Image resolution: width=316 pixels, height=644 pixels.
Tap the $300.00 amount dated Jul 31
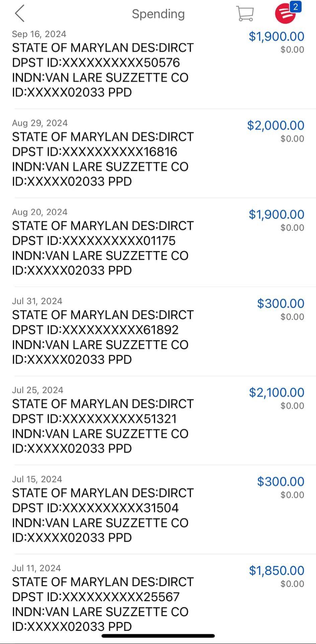tap(280, 303)
